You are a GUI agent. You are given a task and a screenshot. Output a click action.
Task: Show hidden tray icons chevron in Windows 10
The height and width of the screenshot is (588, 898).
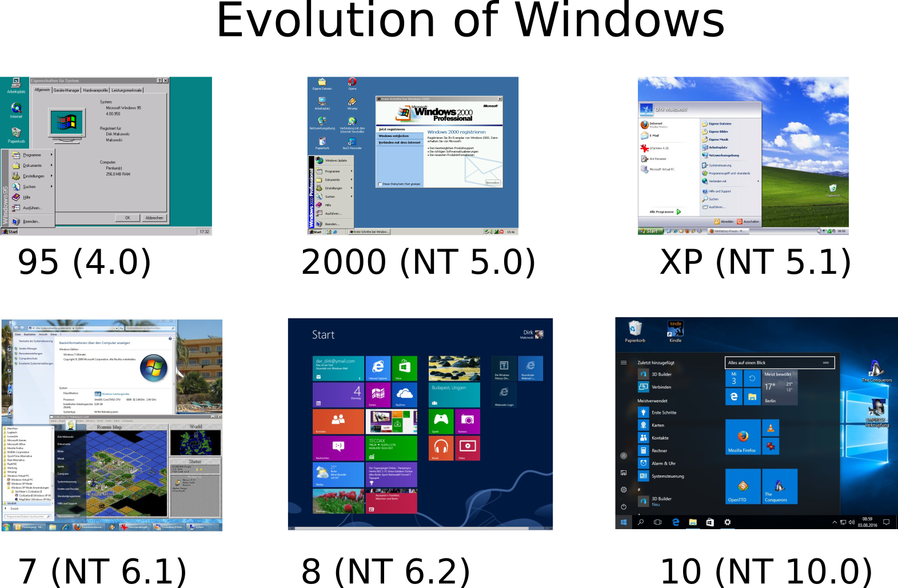tap(835, 522)
